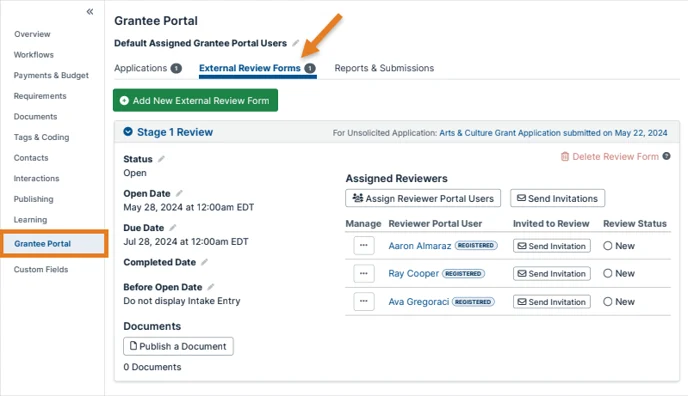The width and height of the screenshot is (688, 396).
Task: Send invitation to Ray Cooper
Action: point(552,274)
